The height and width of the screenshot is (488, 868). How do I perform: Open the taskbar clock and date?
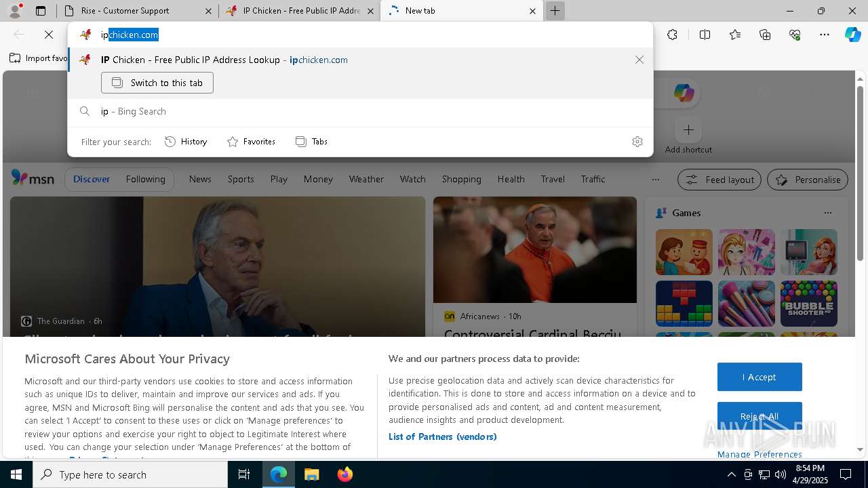(x=810, y=474)
